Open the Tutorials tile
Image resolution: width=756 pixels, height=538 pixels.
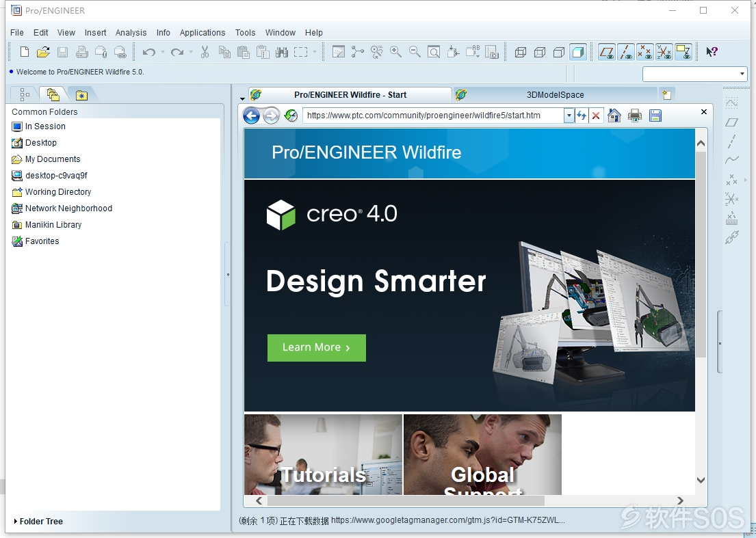(323, 454)
